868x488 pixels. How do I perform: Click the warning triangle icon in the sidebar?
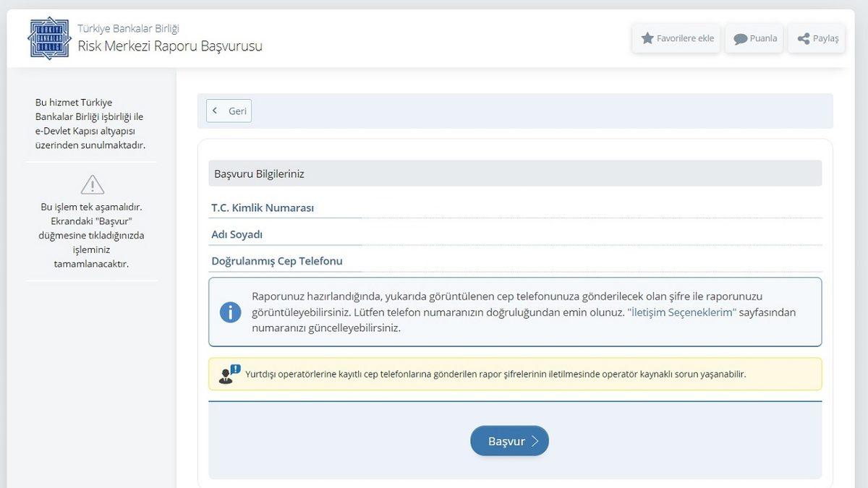(x=92, y=184)
